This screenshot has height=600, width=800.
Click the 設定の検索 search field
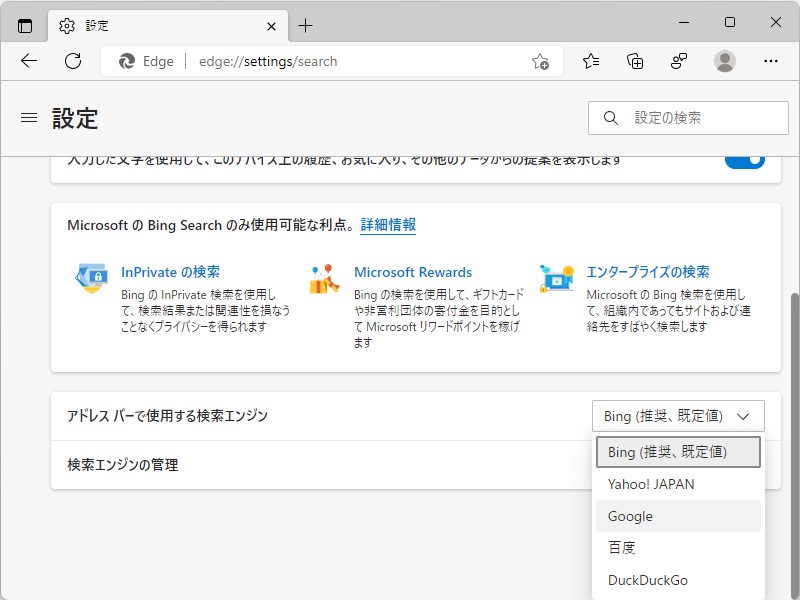point(687,117)
